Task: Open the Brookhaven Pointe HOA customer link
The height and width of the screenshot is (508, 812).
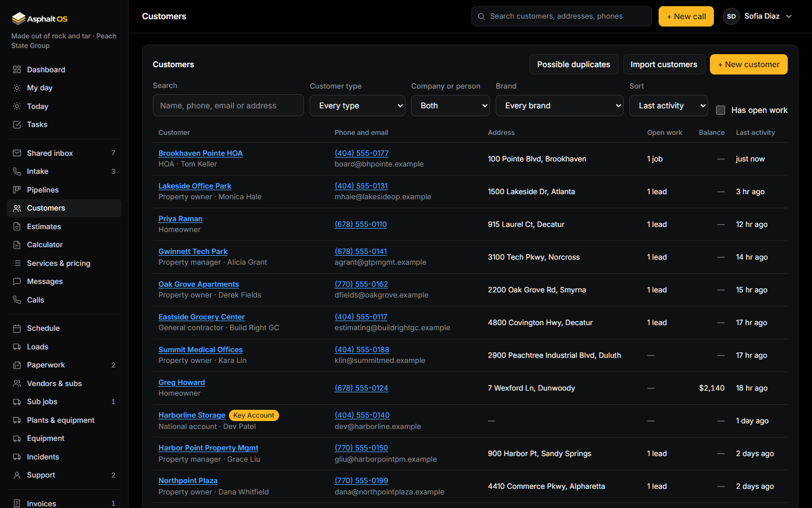Action: tap(201, 153)
